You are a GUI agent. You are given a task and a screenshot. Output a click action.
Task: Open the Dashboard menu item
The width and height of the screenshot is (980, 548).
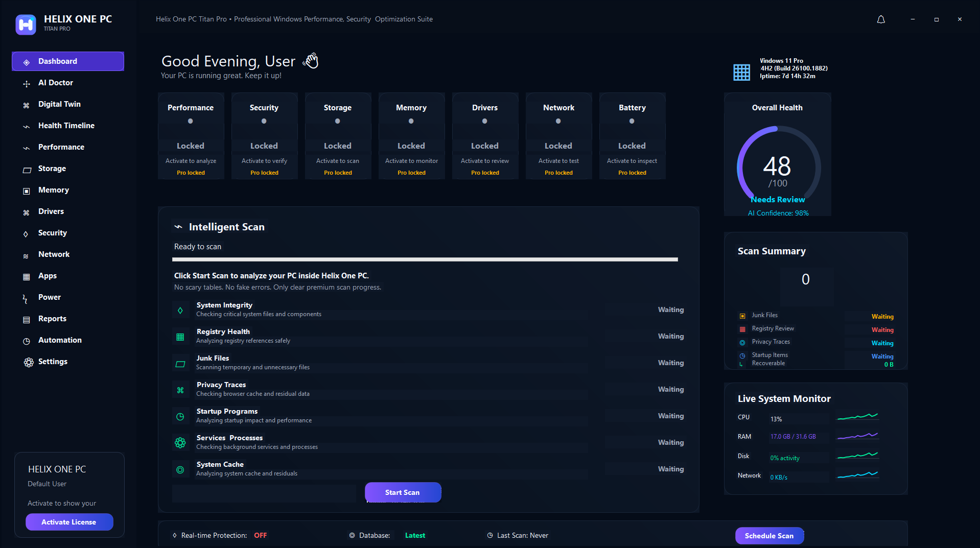click(68, 61)
